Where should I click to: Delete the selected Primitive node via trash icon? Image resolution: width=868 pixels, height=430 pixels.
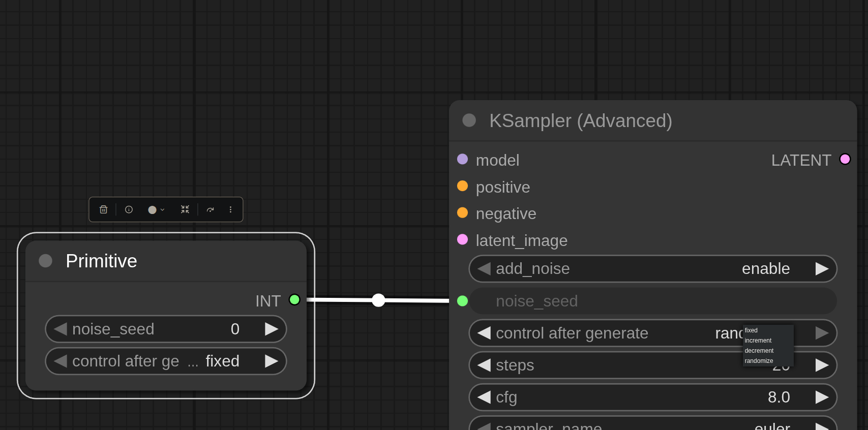(x=103, y=209)
